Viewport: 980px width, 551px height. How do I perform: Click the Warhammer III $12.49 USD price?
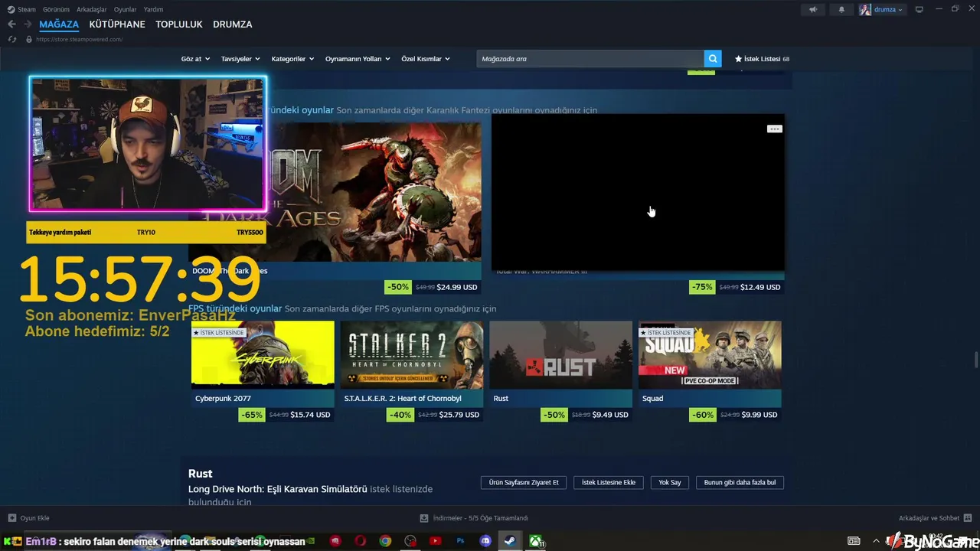pyautogui.click(x=760, y=287)
